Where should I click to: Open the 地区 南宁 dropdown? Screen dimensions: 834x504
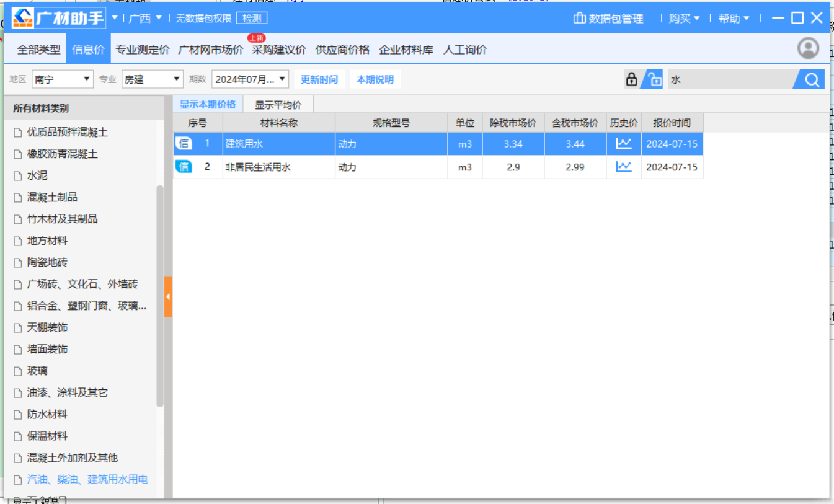click(62, 79)
